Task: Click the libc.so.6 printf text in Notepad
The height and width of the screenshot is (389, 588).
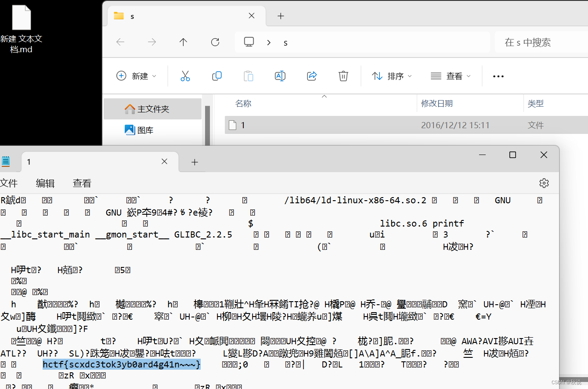Action: [x=422, y=223]
